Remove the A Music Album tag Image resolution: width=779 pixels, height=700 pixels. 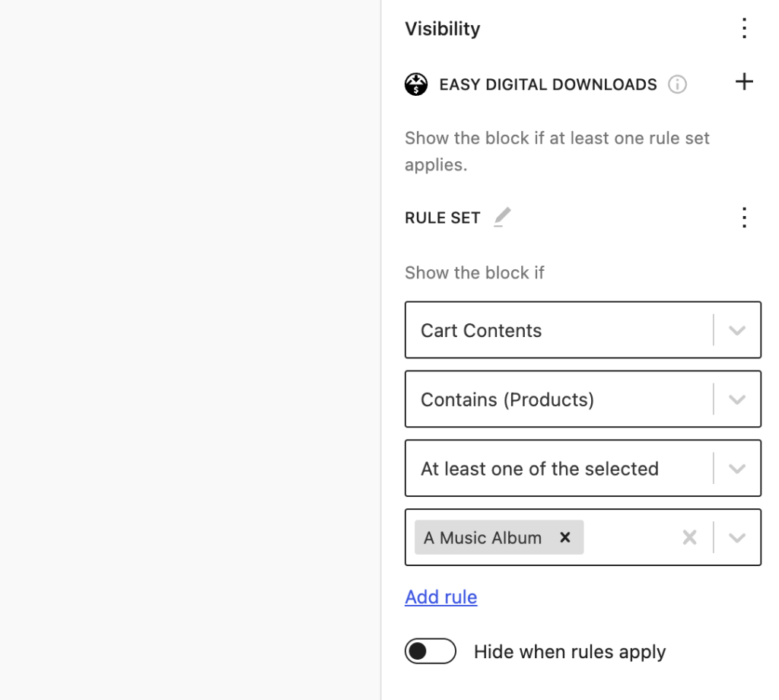565,537
